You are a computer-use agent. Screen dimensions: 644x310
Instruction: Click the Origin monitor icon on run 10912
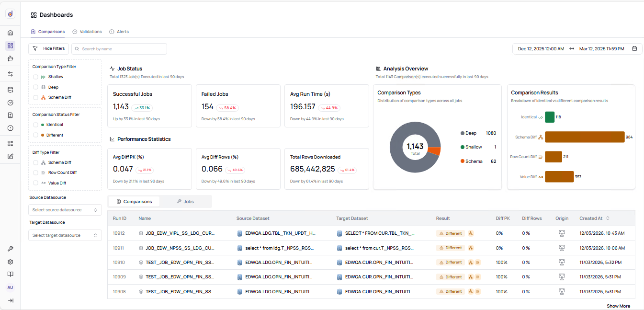click(562, 233)
